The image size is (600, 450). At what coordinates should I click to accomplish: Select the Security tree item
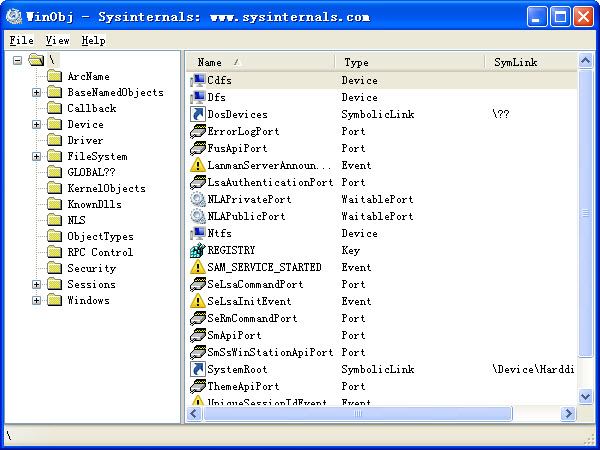coord(91,268)
